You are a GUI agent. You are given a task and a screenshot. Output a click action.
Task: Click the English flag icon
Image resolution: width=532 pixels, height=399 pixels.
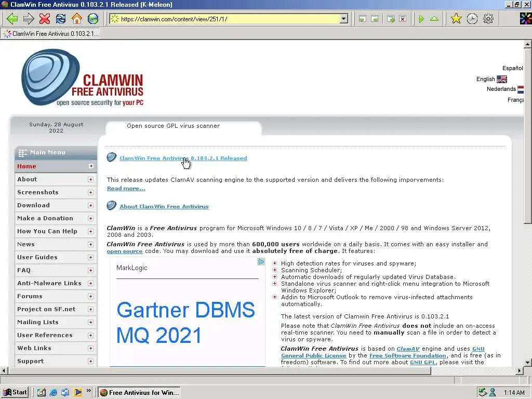pyautogui.click(x=502, y=79)
